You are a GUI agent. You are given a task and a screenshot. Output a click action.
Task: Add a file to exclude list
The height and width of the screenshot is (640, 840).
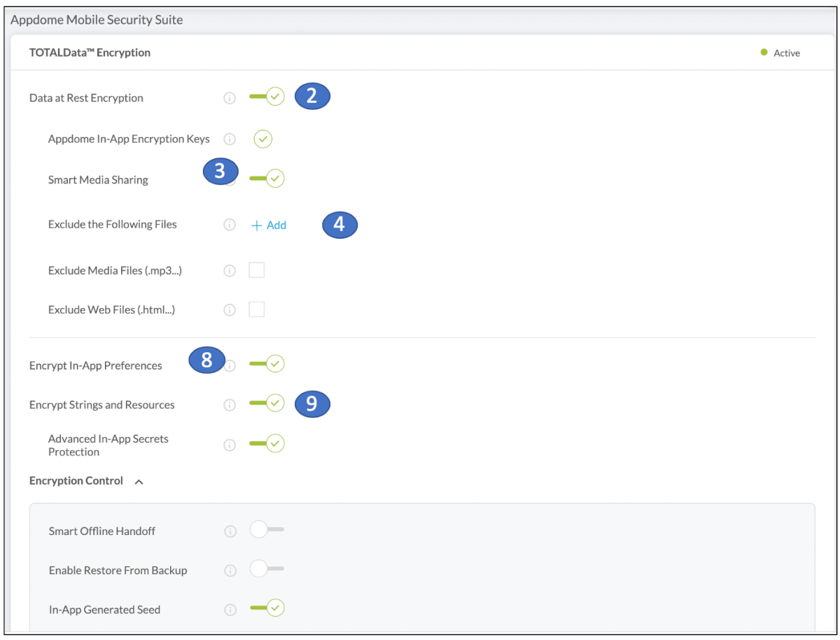coord(269,225)
